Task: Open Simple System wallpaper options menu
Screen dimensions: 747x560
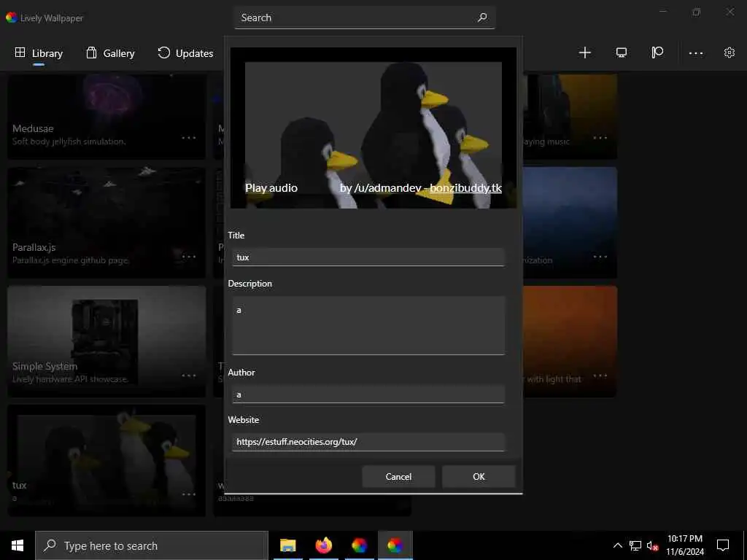Action: click(x=189, y=376)
